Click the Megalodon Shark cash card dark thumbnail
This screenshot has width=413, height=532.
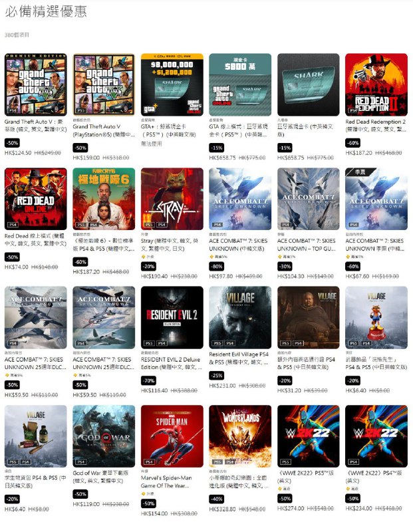point(309,84)
